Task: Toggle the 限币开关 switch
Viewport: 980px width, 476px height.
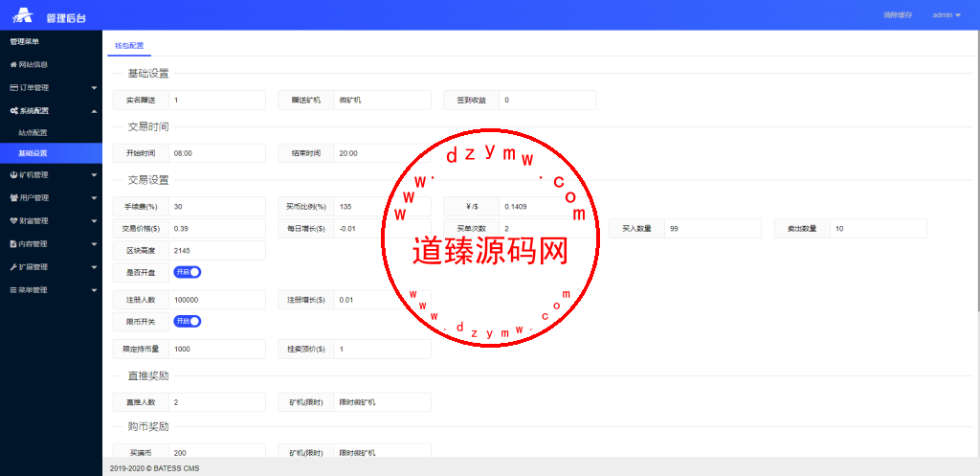Action: pos(188,321)
